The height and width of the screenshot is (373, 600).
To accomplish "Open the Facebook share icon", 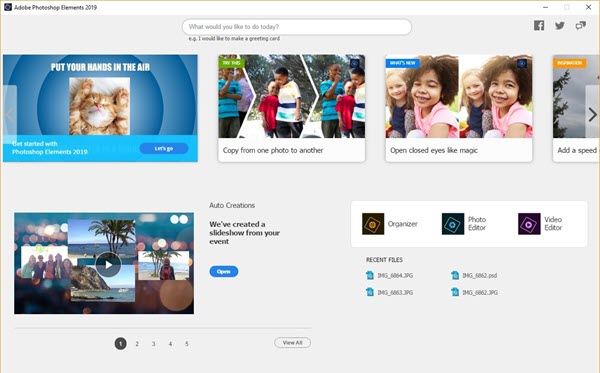I will pyautogui.click(x=539, y=26).
